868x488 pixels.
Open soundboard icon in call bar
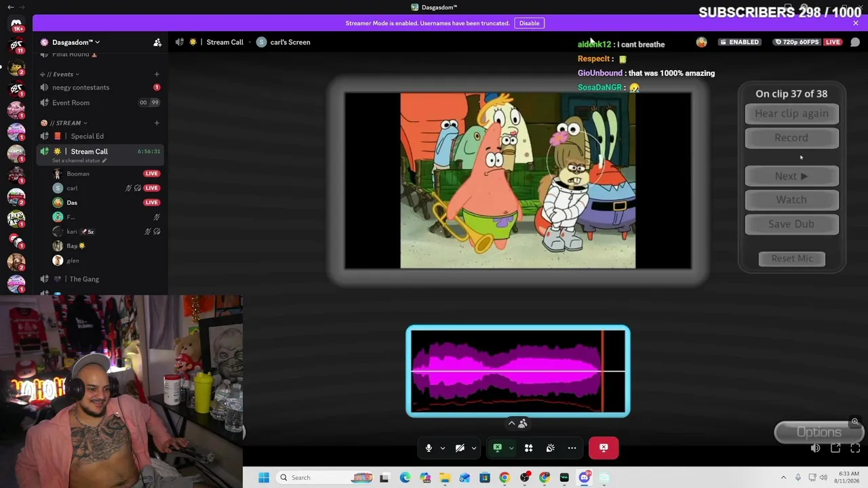point(551,448)
